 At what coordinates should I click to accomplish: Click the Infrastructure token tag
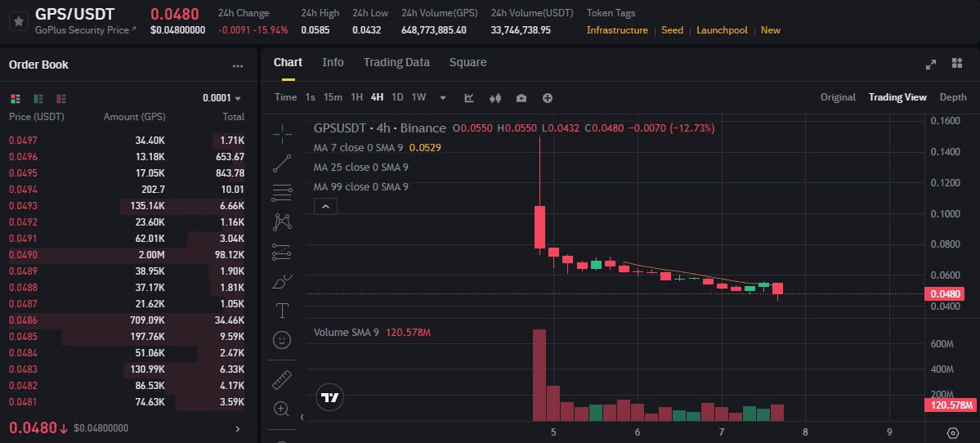617,30
